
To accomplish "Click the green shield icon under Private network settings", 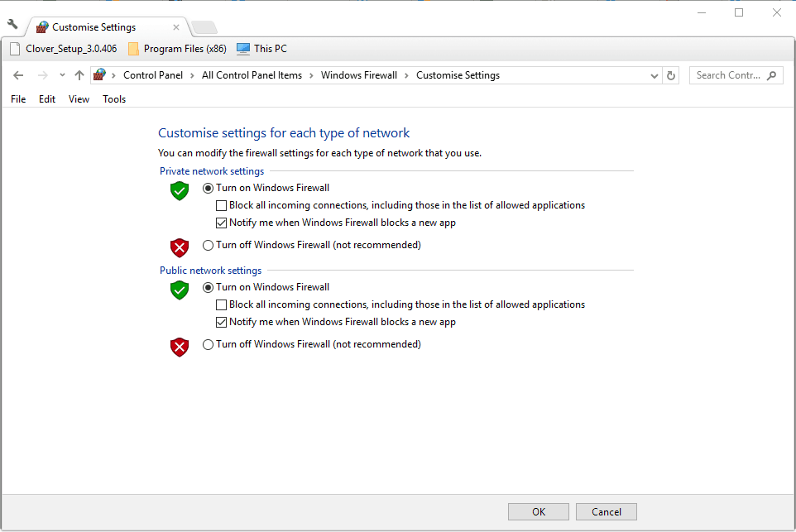I will coord(180,190).
